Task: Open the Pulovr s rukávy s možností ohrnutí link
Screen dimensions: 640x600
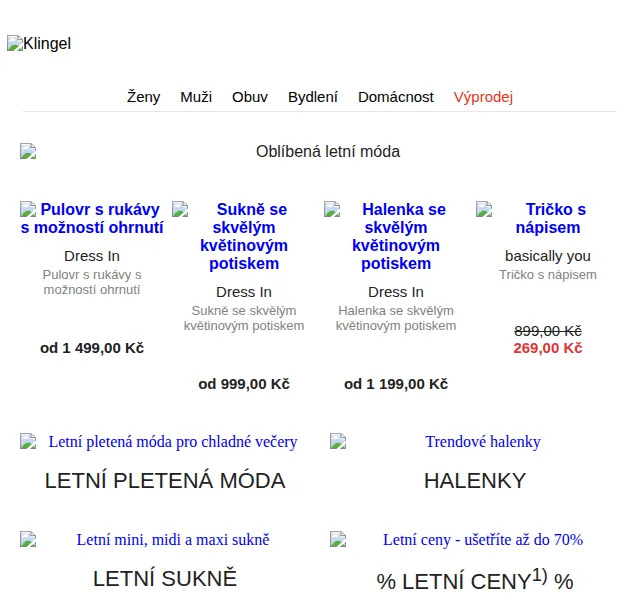Action: pyautogui.click(x=92, y=218)
